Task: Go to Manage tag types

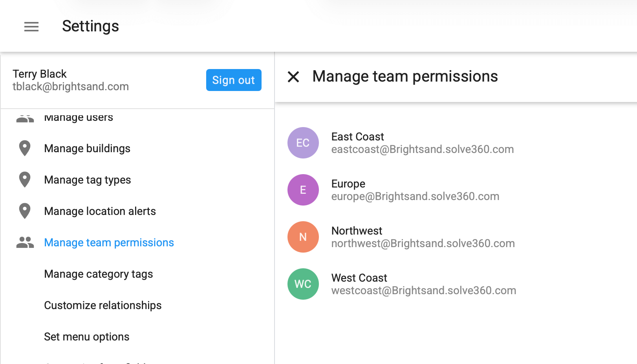Action: coord(88,180)
